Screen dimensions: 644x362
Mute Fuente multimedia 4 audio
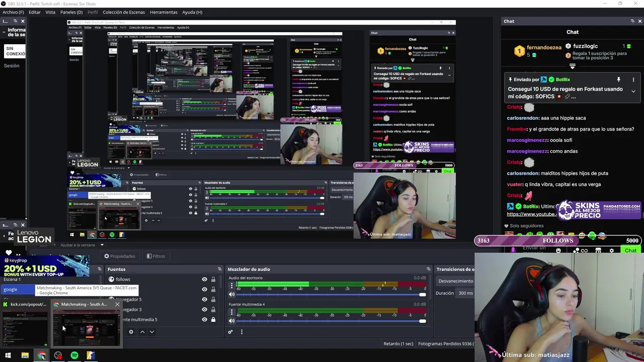click(232, 321)
